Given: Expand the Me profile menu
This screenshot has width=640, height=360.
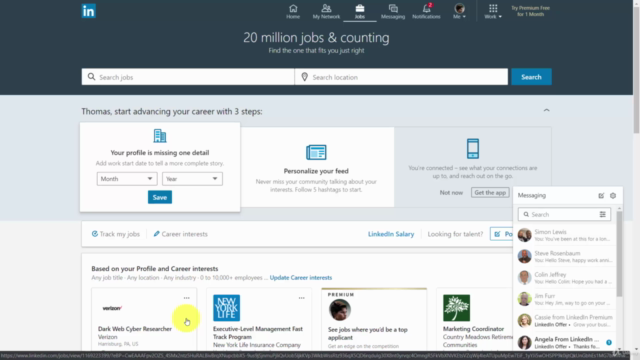Looking at the screenshot, I should pos(459,11).
